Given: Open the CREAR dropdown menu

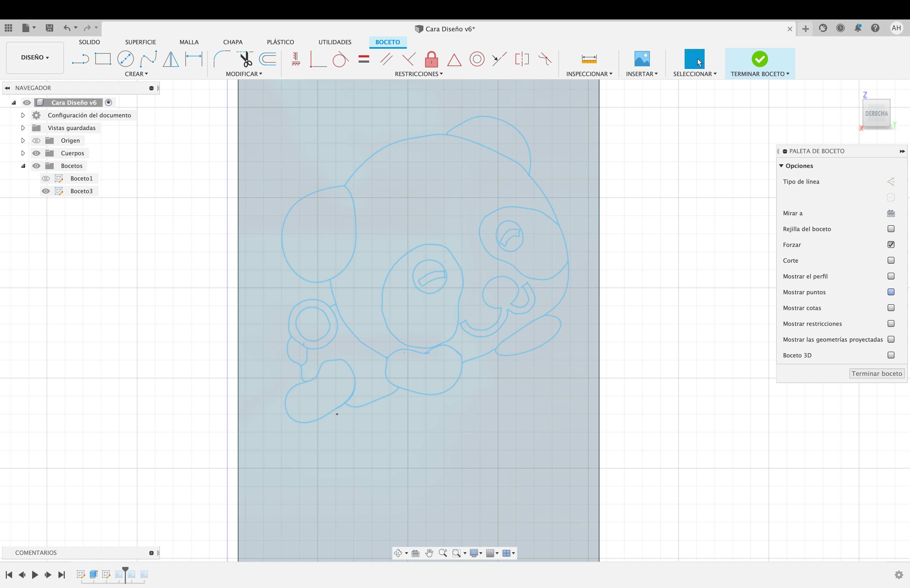Looking at the screenshot, I should pos(136,74).
